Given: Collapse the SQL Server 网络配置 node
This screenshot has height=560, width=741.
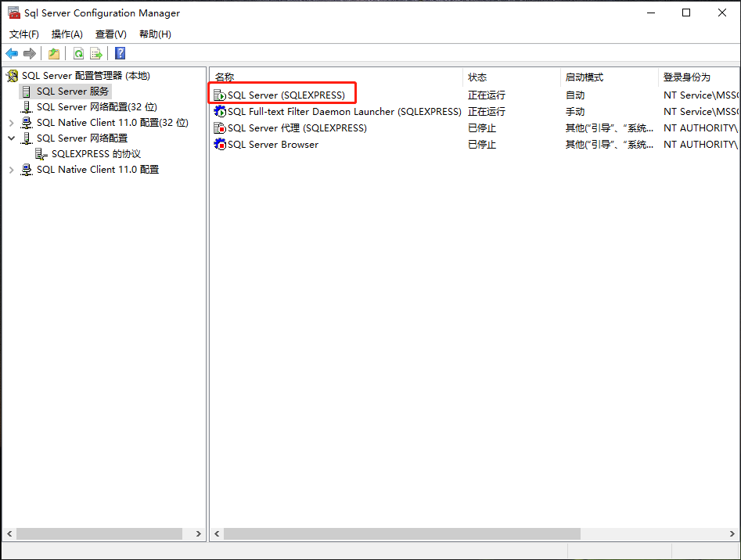Looking at the screenshot, I should click(x=11, y=138).
